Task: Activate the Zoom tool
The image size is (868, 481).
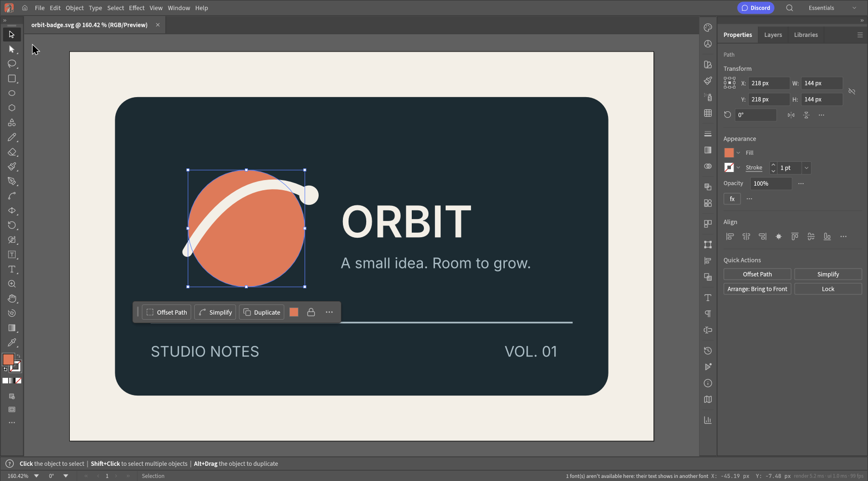Action: pos(12,284)
